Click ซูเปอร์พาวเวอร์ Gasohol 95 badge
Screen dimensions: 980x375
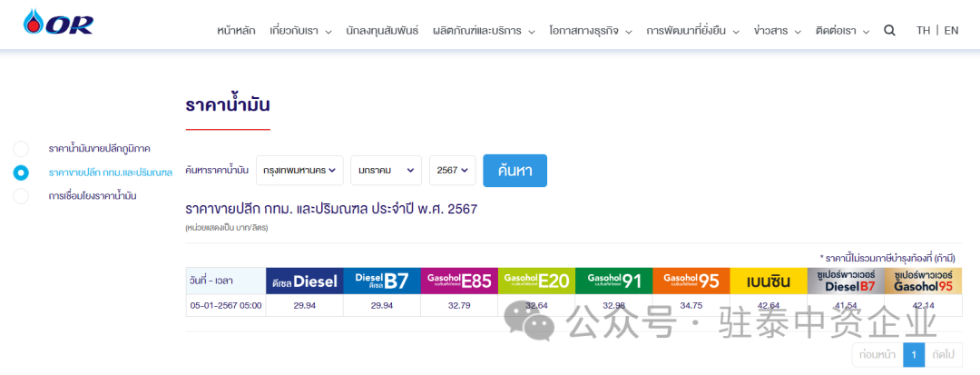[x=923, y=281]
